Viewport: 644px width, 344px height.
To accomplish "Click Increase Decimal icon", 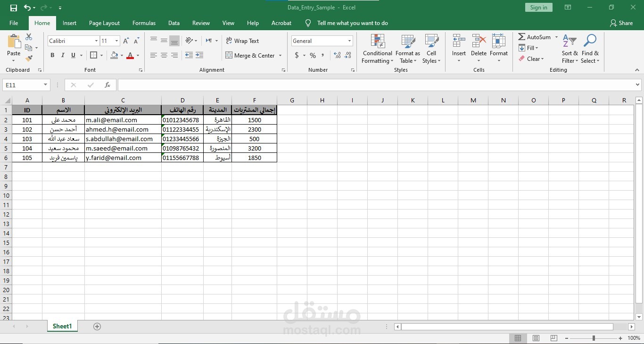I will click(x=337, y=55).
